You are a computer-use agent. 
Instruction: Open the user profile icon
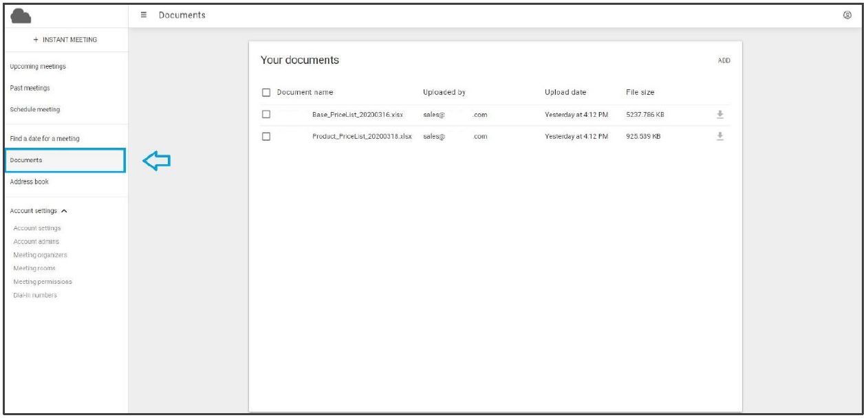[847, 15]
